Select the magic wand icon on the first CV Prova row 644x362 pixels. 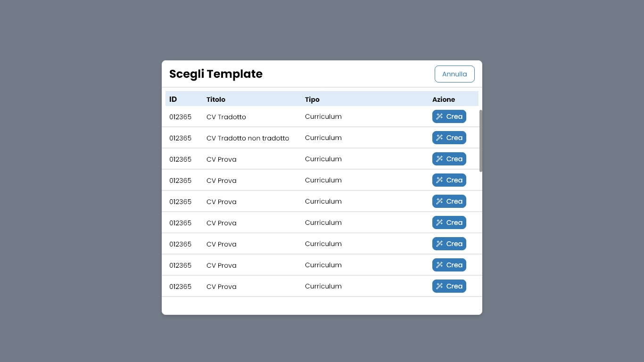pos(439,159)
